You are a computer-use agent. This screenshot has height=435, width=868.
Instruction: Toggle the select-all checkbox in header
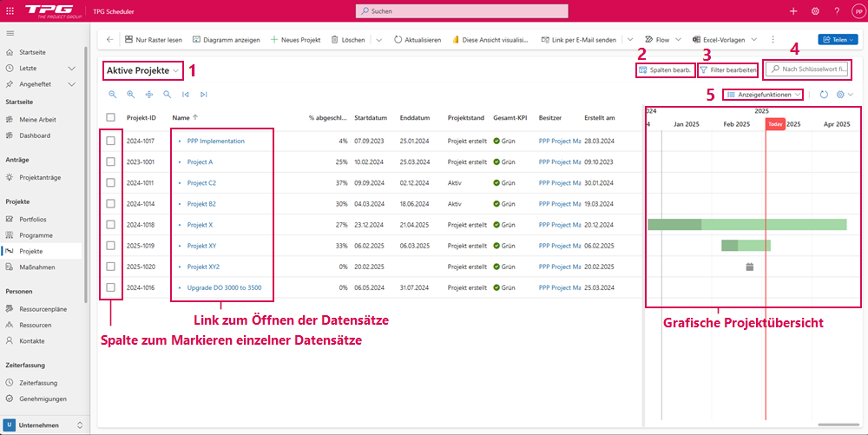click(110, 118)
